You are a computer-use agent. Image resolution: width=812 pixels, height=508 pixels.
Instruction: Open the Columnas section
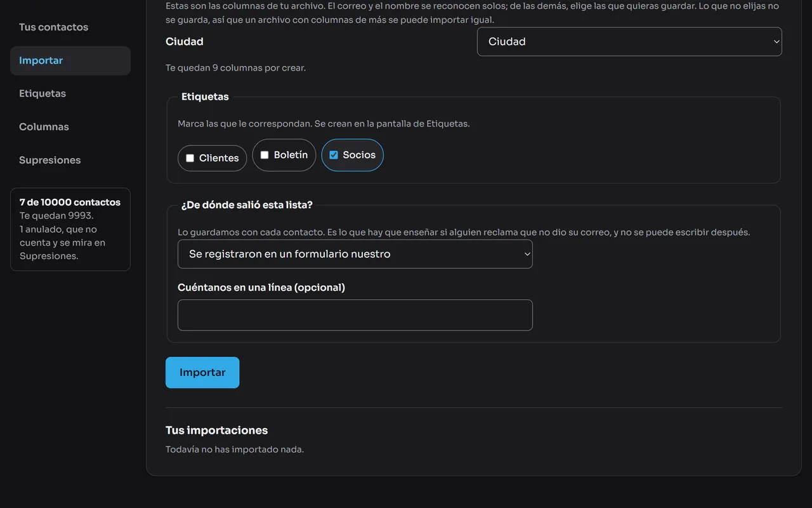tap(44, 126)
